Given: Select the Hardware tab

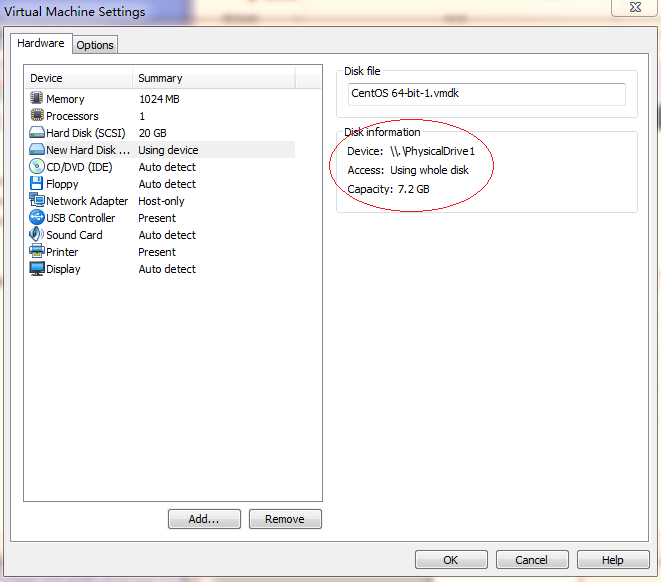Looking at the screenshot, I should pos(41,43).
